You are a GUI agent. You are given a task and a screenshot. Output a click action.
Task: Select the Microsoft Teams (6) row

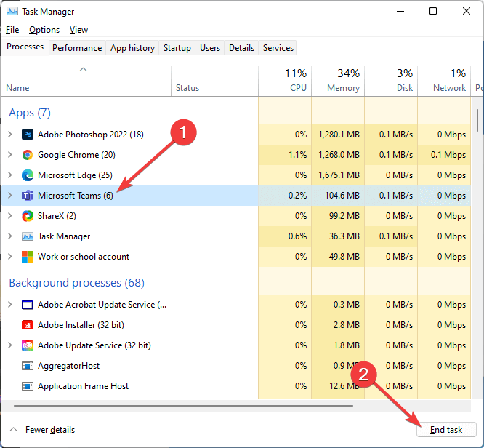coord(236,196)
